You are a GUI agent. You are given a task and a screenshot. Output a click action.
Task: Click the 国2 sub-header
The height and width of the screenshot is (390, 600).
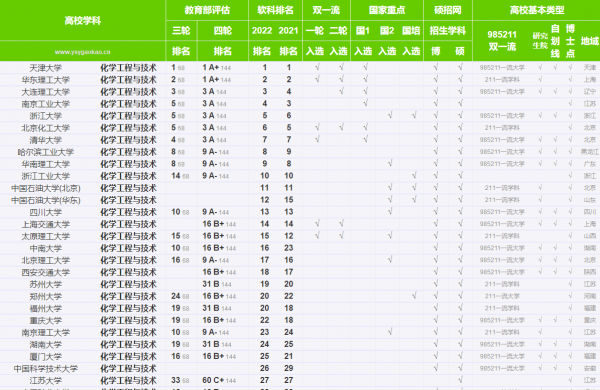pyautogui.click(x=387, y=31)
